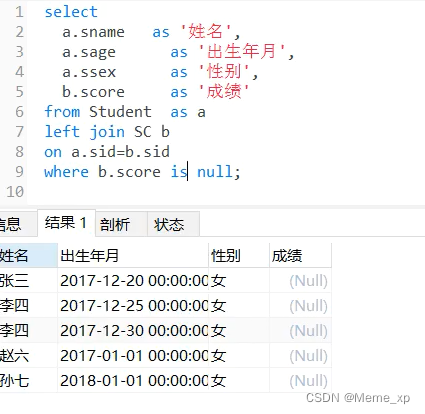Click the (Null) score in 张三 row
The width and height of the screenshot is (425, 414).
coord(300,280)
